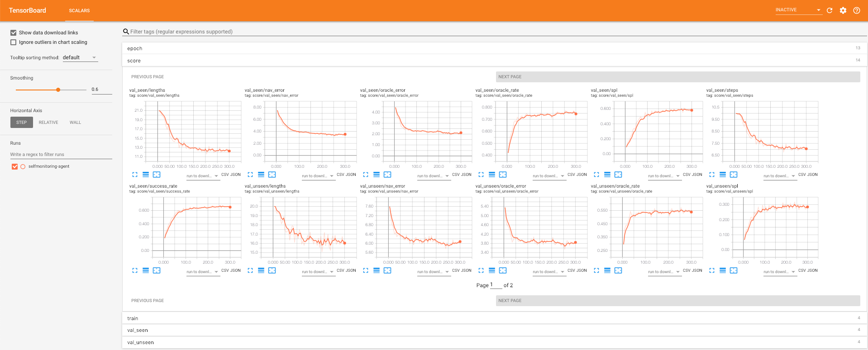Screen dimensions: 868x350
Task: Expand val_unseen/spl chart to full size
Action: [x=712, y=270]
